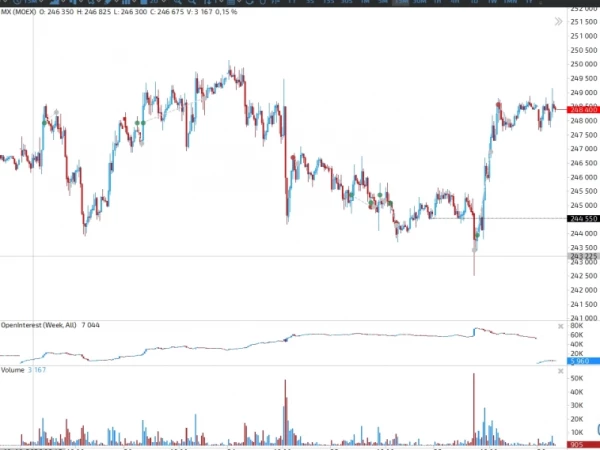This screenshot has height=450, width=600.
Task: Click the blue Volume value 3 167
Action: [37, 370]
